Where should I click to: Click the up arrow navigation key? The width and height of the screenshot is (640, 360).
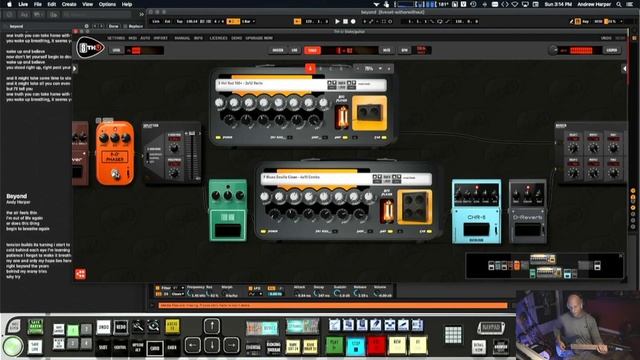[212, 326]
